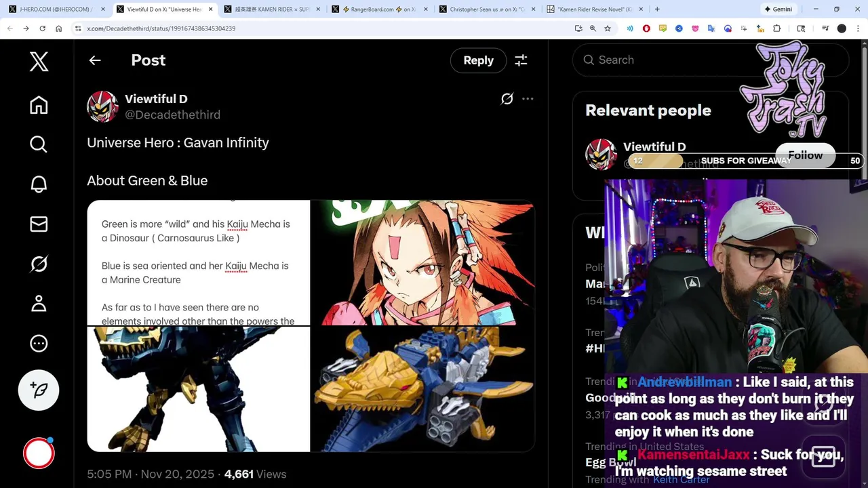Open Viewtiful D in Relevant people

(x=654, y=147)
